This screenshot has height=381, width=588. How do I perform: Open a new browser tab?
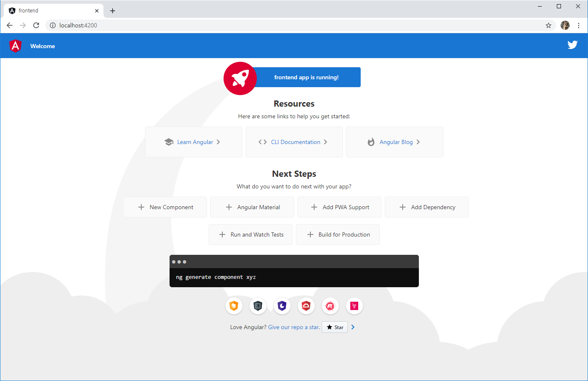point(113,11)
